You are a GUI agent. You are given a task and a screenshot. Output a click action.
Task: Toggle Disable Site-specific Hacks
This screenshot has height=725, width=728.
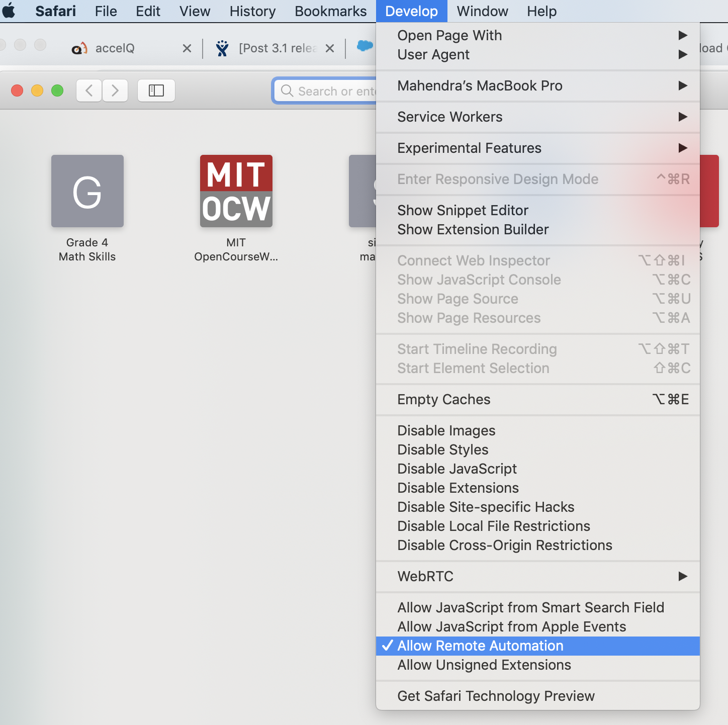click(x=538, y=507)
